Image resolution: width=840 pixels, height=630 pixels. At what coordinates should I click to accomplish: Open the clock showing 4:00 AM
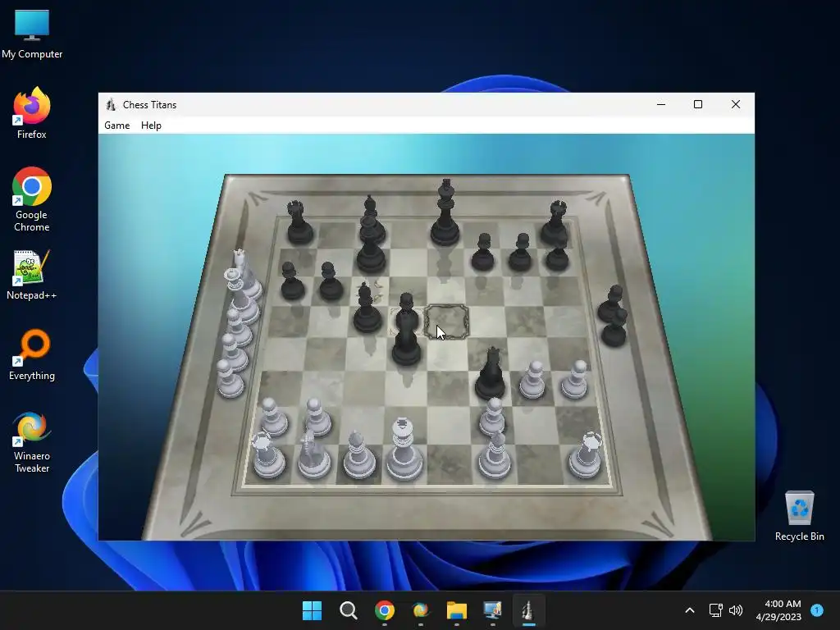[x=779, y=610]
